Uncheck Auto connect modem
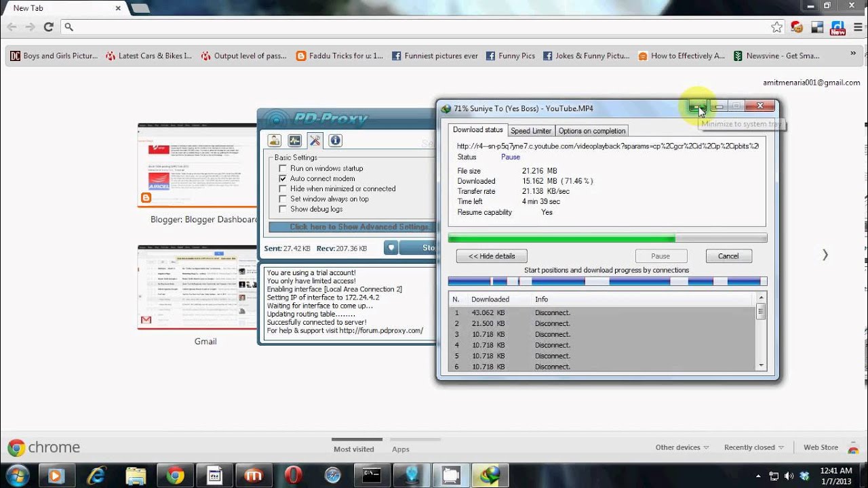 click(283, 178)
